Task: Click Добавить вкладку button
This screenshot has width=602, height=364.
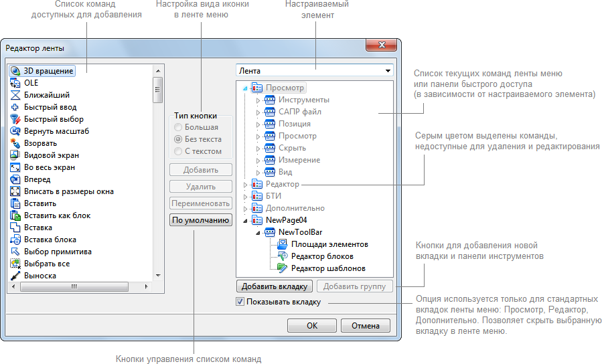Action: click(x=275, y=286)
